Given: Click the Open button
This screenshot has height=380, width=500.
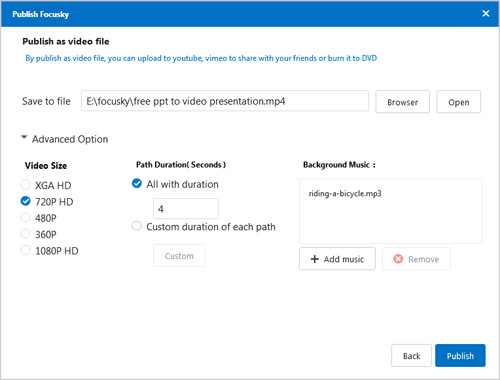Looking at the screenshot, I should 459,102.
